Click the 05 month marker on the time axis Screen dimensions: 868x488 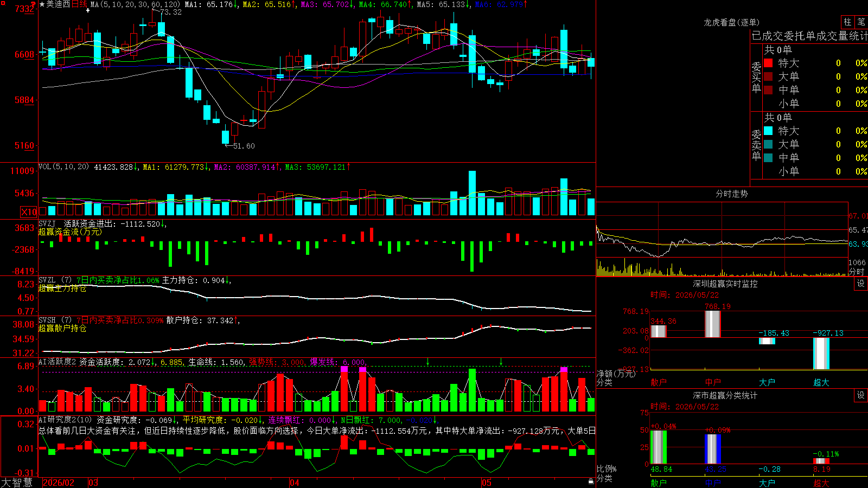click(x=487, y=483)
